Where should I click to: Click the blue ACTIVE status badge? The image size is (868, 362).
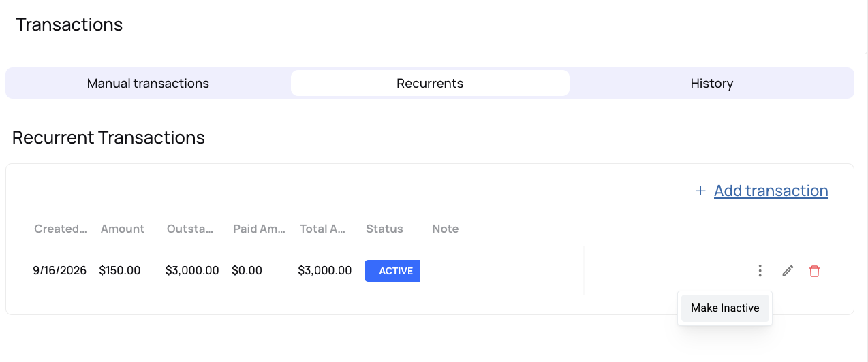tap(392, 271)
